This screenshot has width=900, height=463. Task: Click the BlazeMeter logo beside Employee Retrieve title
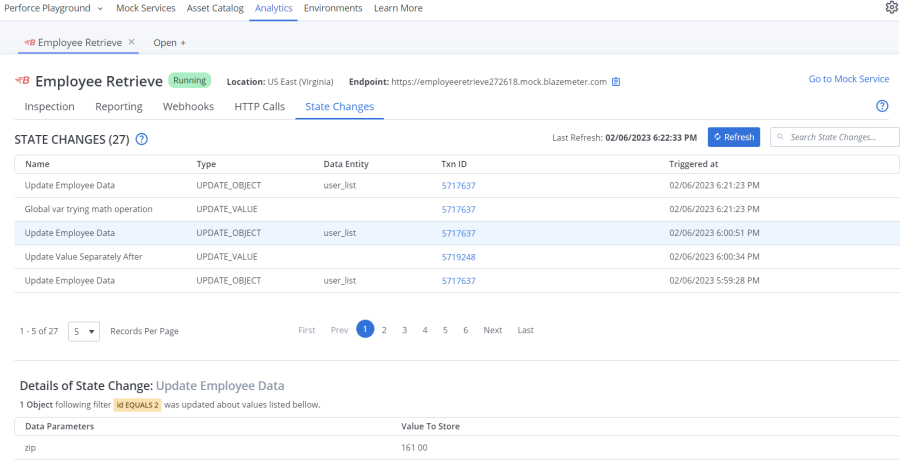22,81
